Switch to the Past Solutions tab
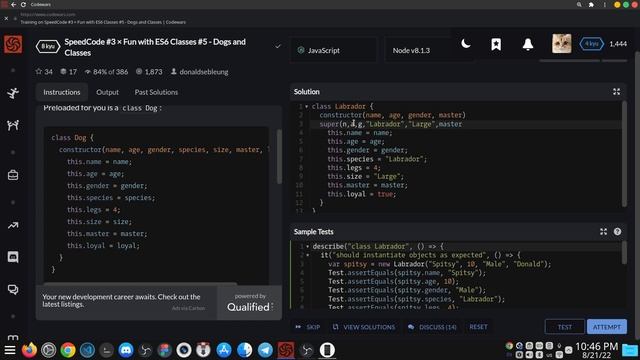This screenshot has height=360, width=640. click(156, 92)
